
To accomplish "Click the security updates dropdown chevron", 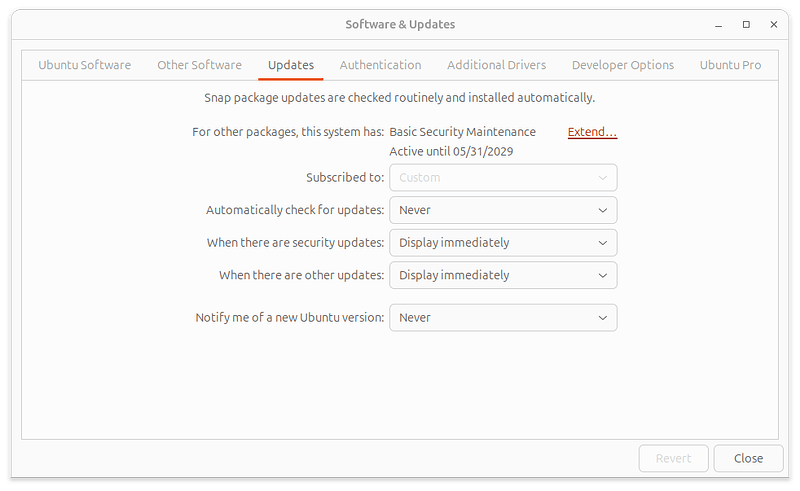I will [x=603, y=243].
